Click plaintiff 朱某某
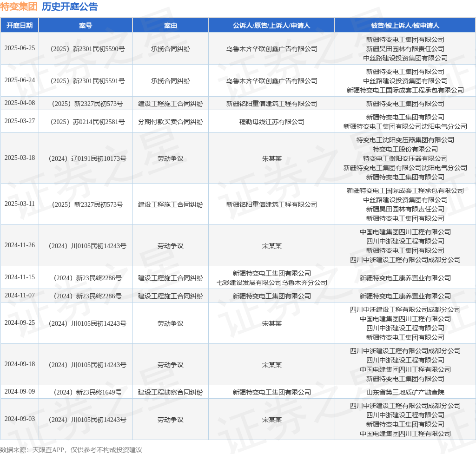 click(x=271, y=159)
